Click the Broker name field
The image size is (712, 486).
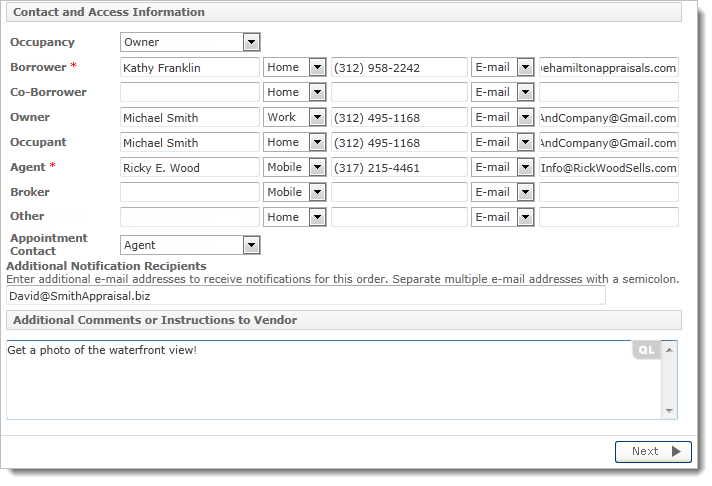[189, 192]
